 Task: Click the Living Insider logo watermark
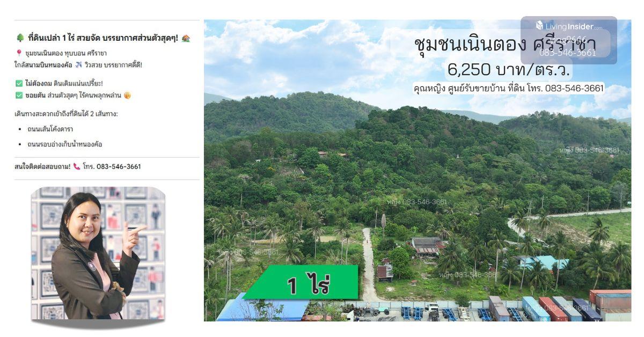point(569,26)
